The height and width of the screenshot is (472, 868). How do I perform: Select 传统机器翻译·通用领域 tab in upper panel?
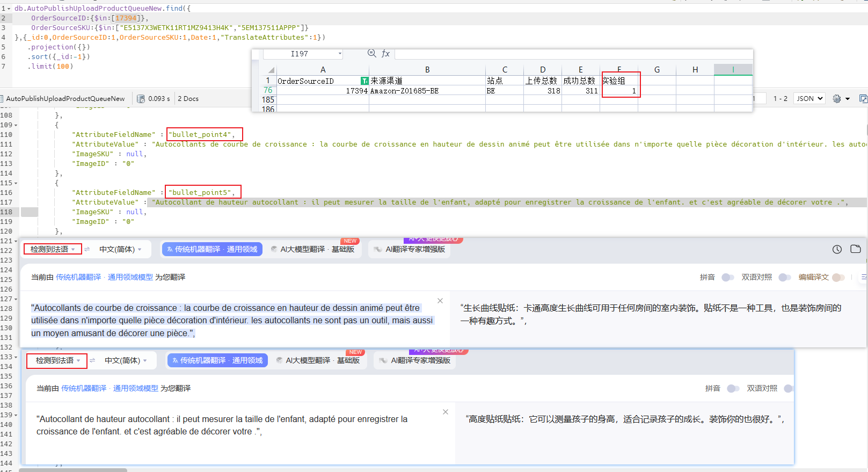(x=212, y=249)
